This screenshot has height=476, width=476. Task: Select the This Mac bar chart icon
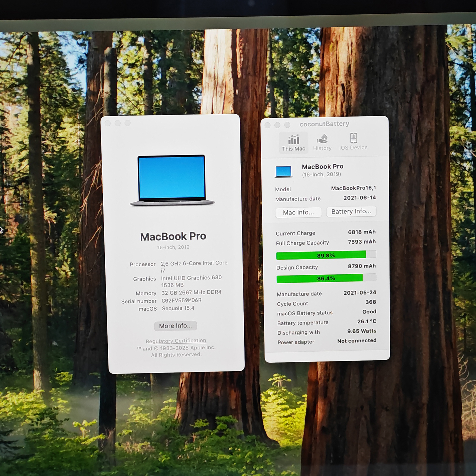[x=294, y=140]
